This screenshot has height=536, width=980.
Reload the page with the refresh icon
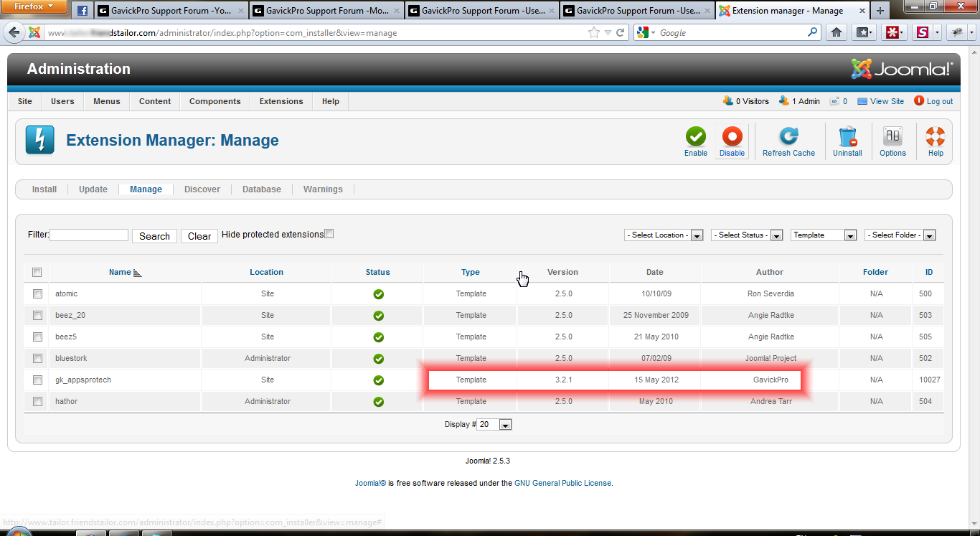621,32
